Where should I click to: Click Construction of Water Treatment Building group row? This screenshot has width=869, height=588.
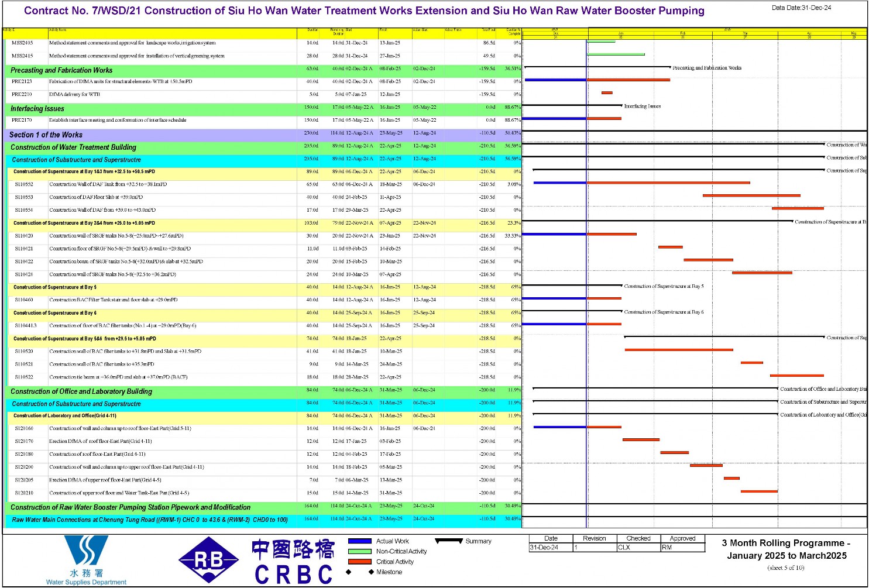[x=262, y=147]
